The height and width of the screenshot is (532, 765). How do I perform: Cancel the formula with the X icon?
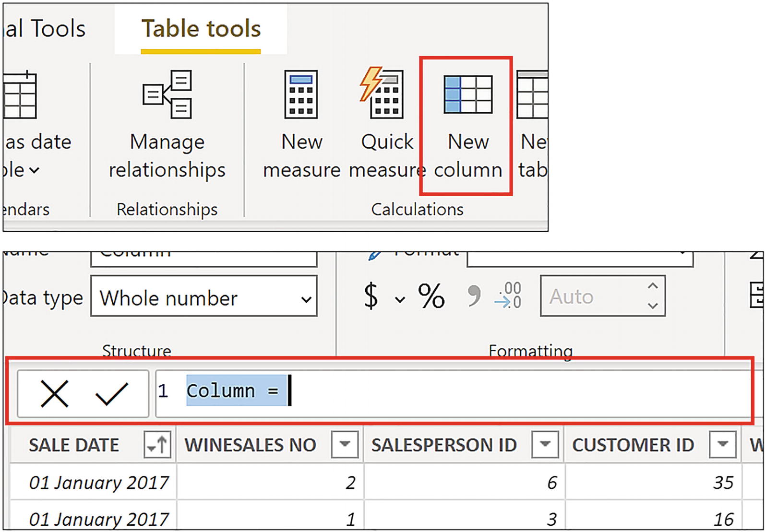click(x=54, y=393)
